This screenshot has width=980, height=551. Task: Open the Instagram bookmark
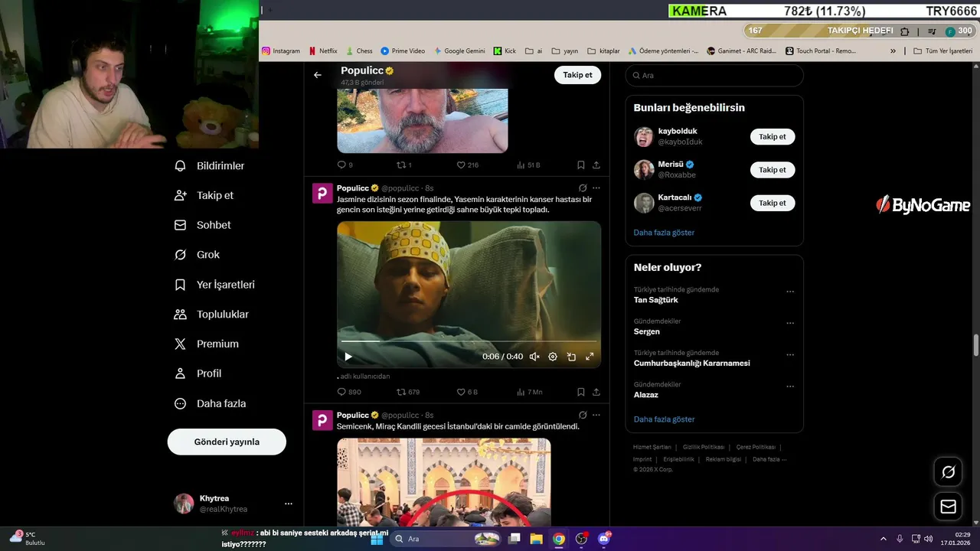tap(281, 51)
